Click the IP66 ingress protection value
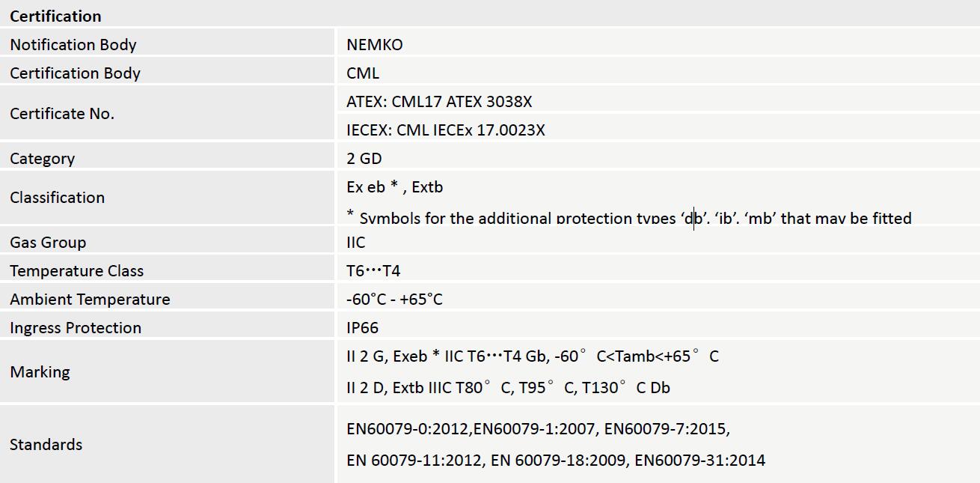The width and height of the screenshot is (980, 483). tap(363, 327)
